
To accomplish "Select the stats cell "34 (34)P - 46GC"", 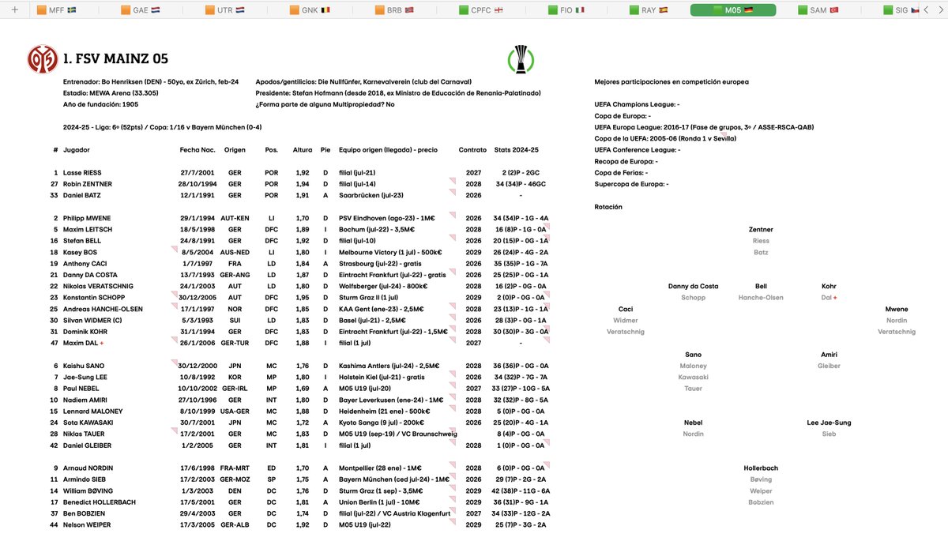I will [x=521, y=184].
